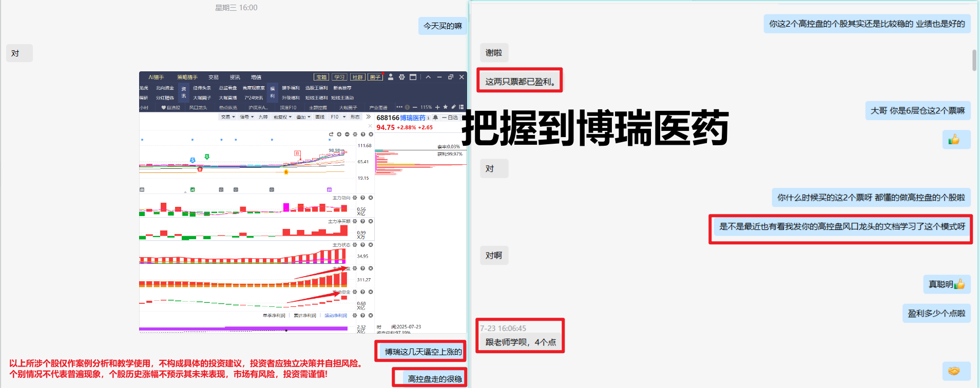Decrease page zoom with minus beside 115%
This screenshot has width=980, height=388.
(415, 107)
